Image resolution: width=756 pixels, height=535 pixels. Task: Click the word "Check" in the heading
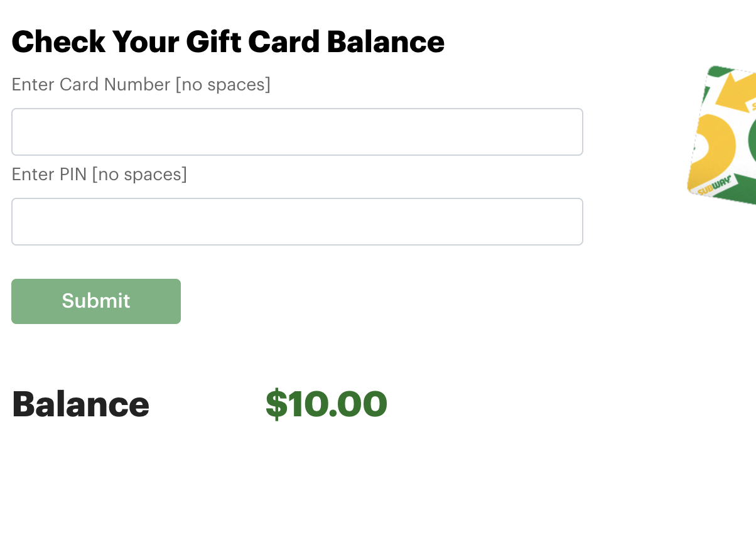[58, 42]
